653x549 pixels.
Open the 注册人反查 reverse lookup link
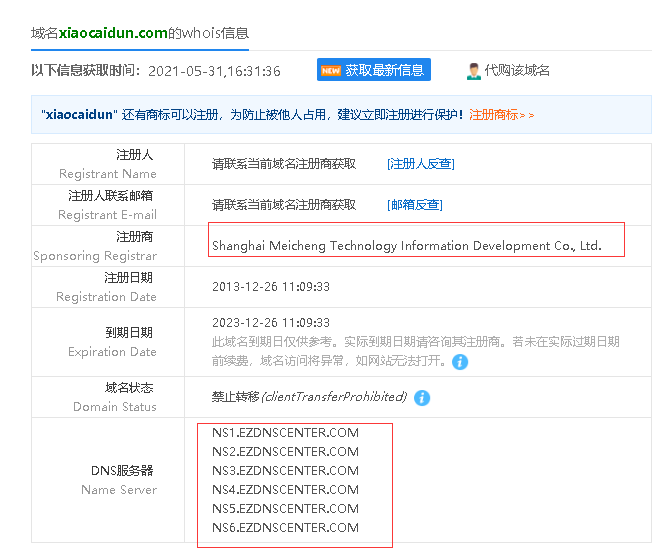pyautogui.click(x=420, y=163)
